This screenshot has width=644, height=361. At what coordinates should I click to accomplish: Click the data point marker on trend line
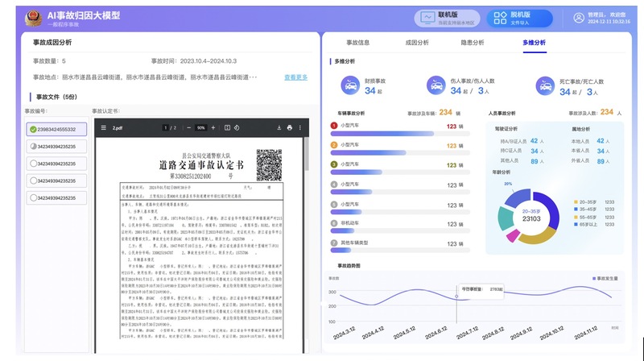(456, 296)
